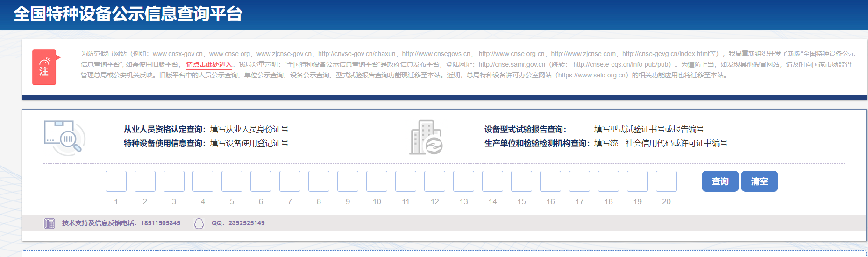
Task: Click the QQ penguin icon
Action: (199, 223)
